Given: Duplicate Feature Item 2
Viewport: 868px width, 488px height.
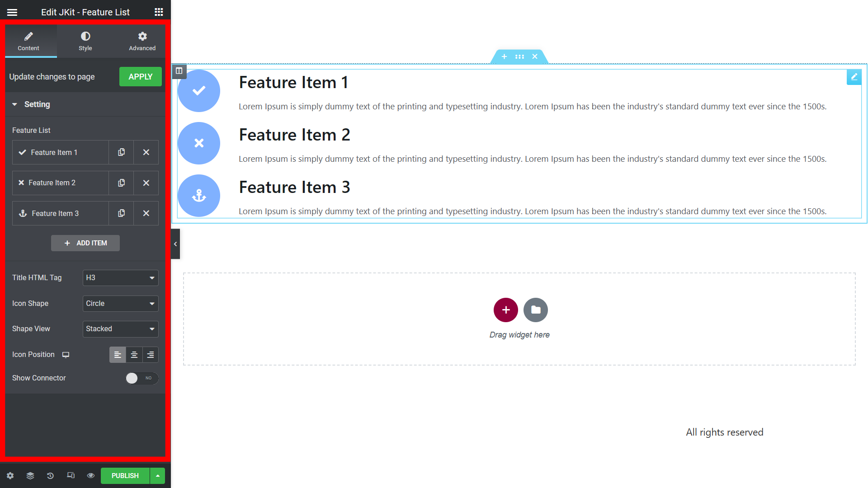Looking at the screenshot, I should pyautogui.click(x=121, y=183).
